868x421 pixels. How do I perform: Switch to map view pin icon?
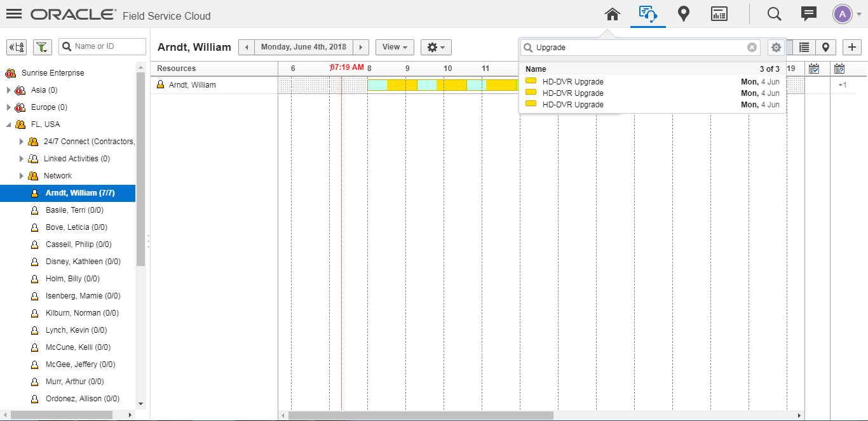click(x=825, y=47)
